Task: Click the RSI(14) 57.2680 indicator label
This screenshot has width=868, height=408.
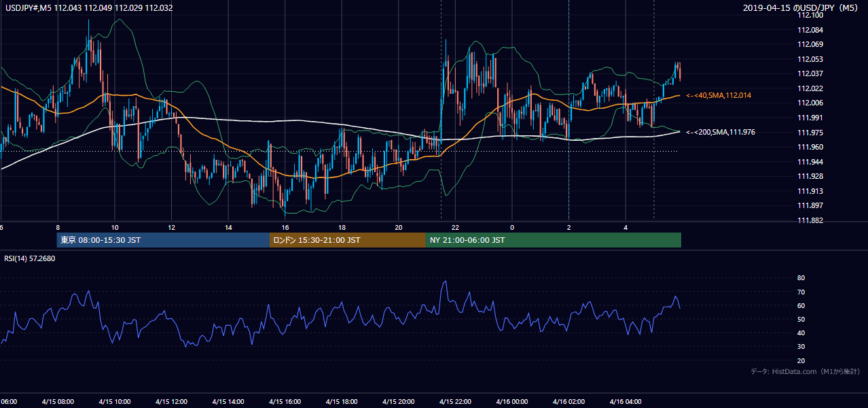Action: tap(30, 258)
